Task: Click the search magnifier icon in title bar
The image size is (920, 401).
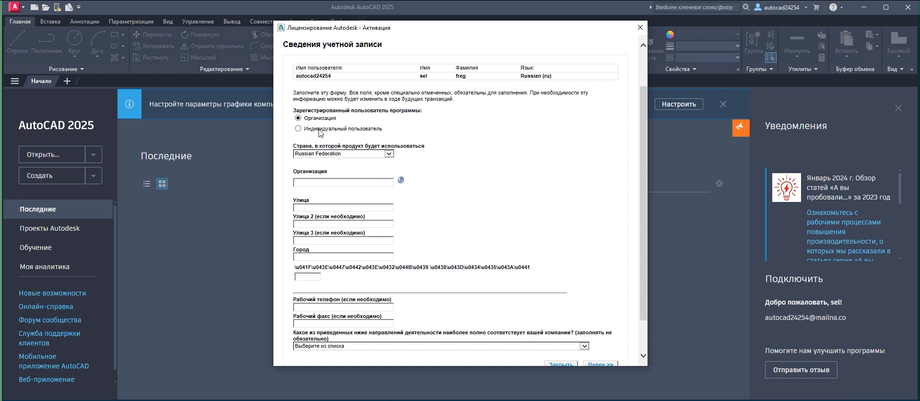Action: (x=746, y=8)
